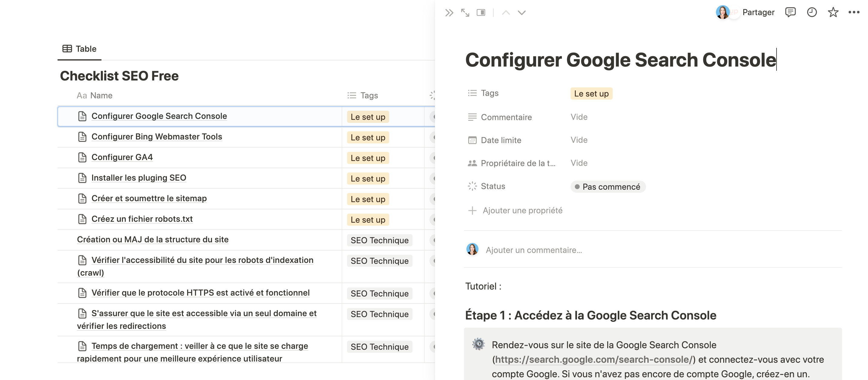Open Configurer GA4 page
This screenshot has width=868, height=380.
click(x=122, y=157)
